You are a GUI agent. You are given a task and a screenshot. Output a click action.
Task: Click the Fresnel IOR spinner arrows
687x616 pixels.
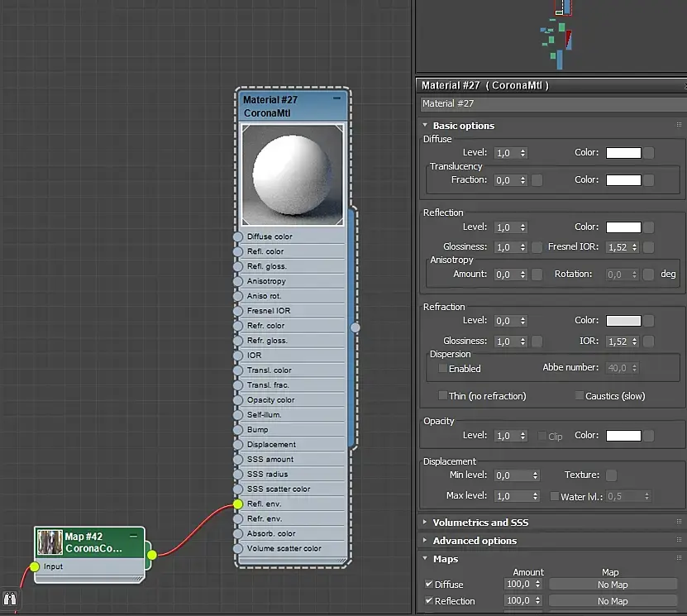tap(634, 247)
